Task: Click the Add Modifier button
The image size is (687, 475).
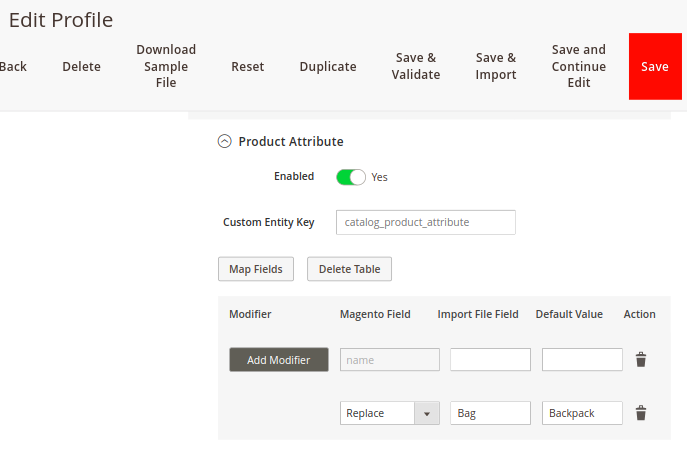Action: 279,360
